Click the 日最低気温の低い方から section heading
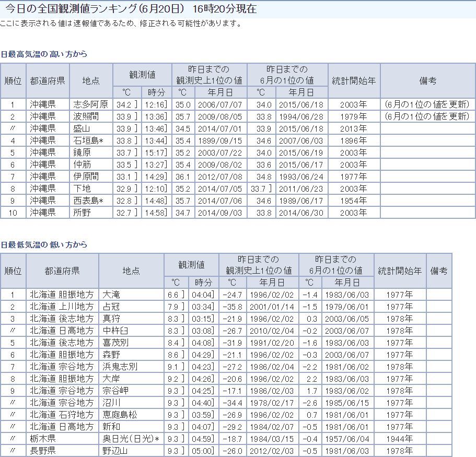This screenshot has height=457, width=476. pyautogui.click(x=43, y=244)
